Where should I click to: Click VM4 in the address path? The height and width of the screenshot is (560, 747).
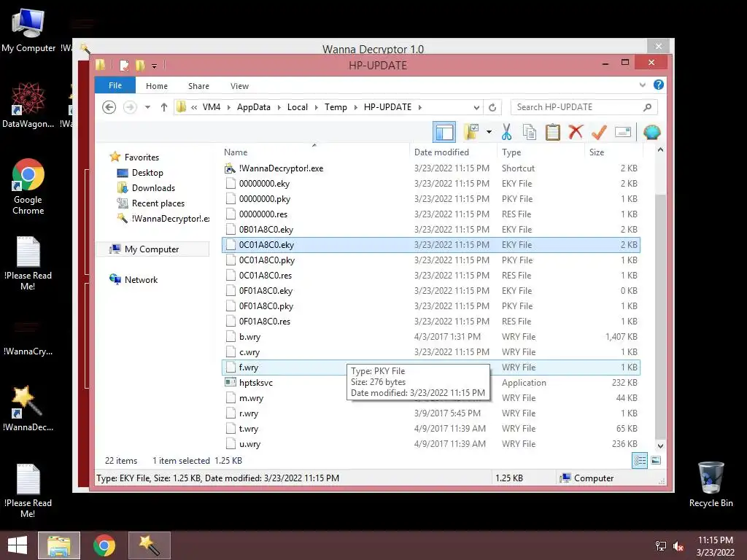(x=212, y=107)
